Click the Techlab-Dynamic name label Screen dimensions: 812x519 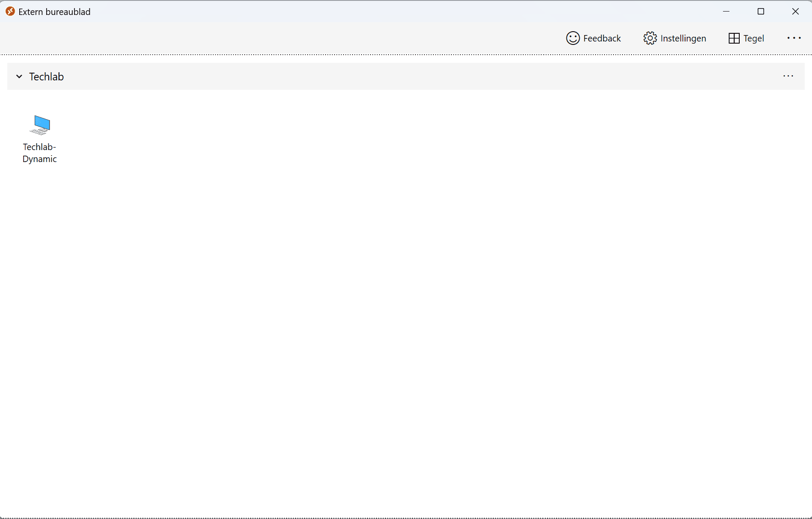click(x=40, y=153)
